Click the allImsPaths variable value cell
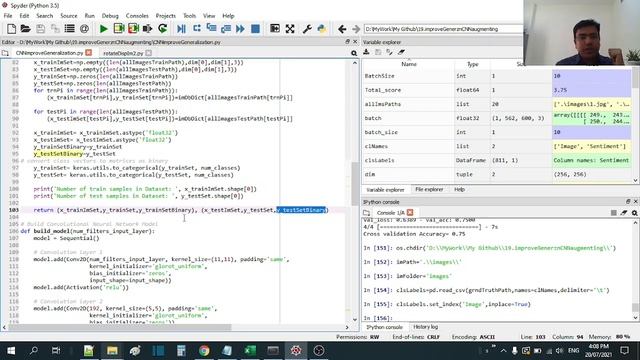 (591, 104)
